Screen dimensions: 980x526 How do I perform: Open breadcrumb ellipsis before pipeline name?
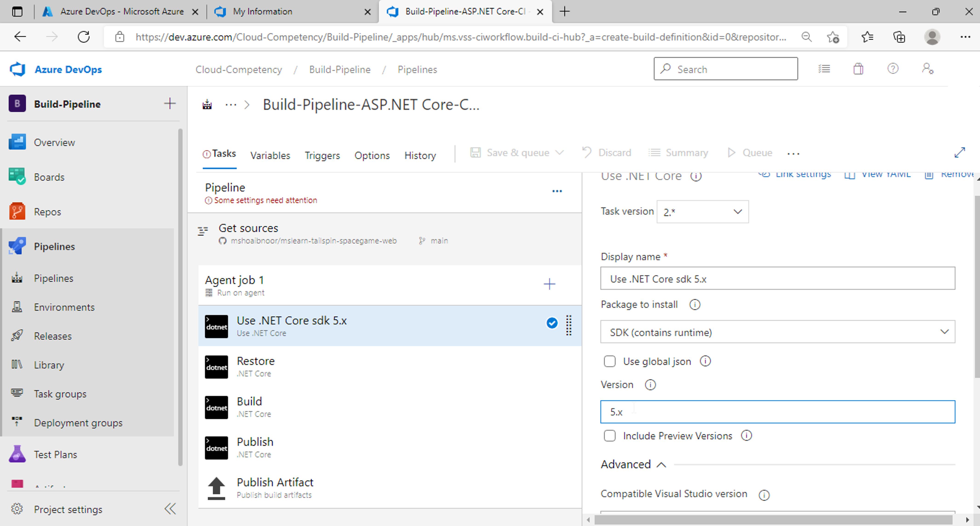pos(231,104)
